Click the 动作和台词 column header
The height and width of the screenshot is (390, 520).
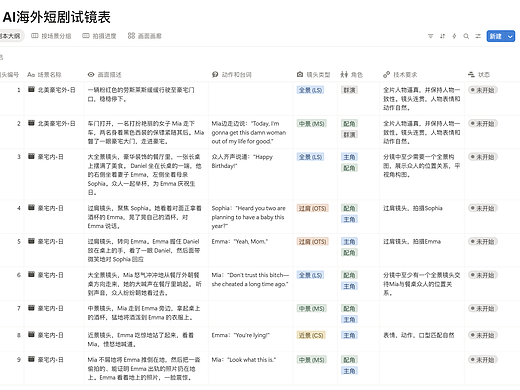[232, 75]
